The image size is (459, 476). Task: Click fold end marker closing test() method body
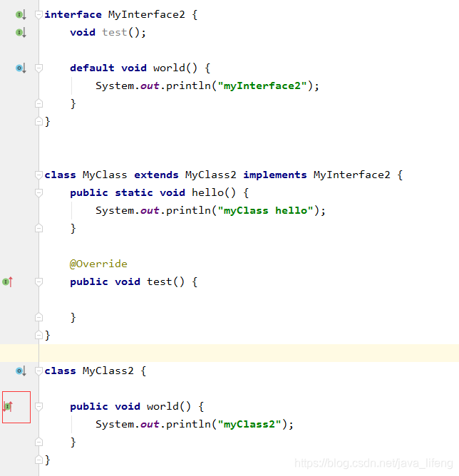[38, 318]
